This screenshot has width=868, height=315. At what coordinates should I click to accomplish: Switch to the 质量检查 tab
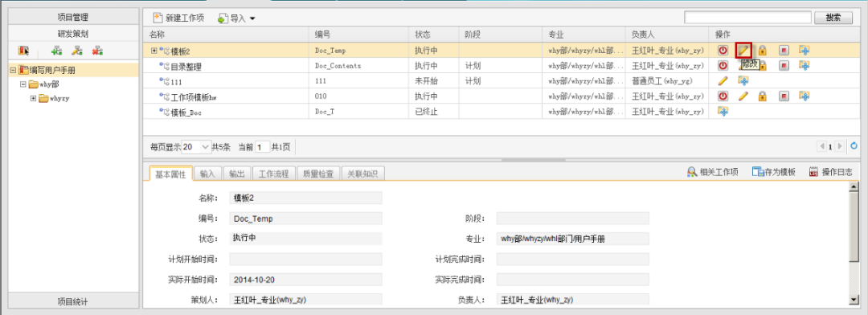(318, 174)
